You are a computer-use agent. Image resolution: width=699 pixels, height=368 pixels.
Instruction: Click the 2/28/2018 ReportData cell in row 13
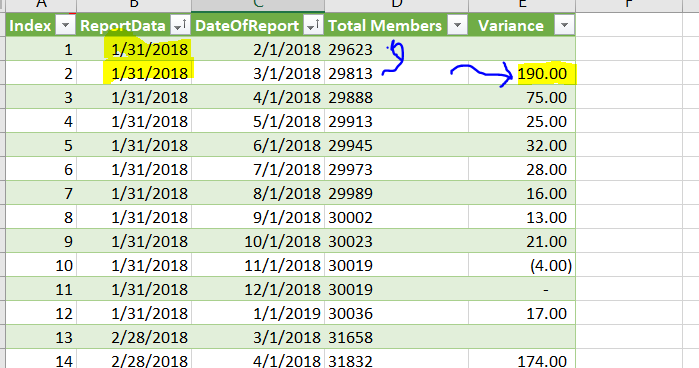(x=134, y=337)
